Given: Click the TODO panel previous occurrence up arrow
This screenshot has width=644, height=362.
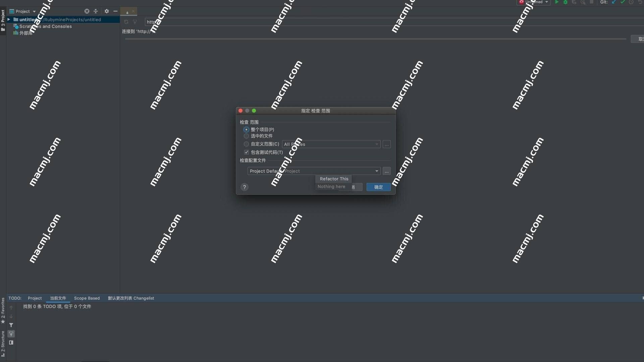Looking at the screenshot, I should click(11, 308).
